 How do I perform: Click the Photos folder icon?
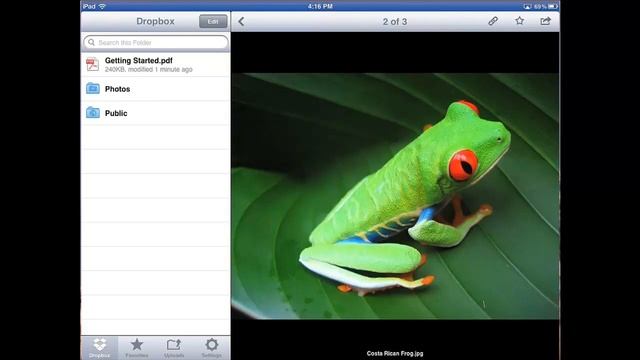tap(93, 88)
